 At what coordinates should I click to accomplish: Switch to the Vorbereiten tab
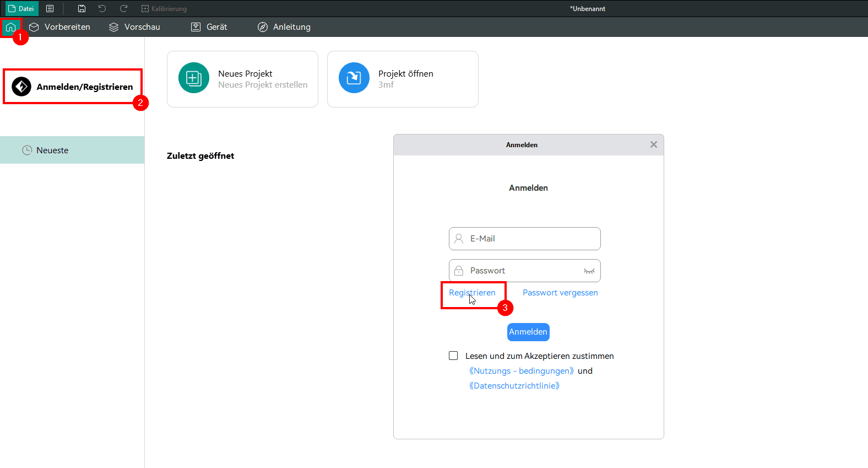coord(59,27)
